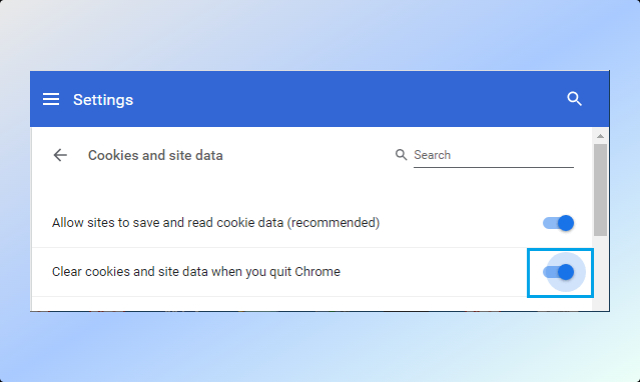Image resolution: width=640 pixels, height=382 pixels.
Task: Click the word Chrome in second row
Action: (318, 272)
